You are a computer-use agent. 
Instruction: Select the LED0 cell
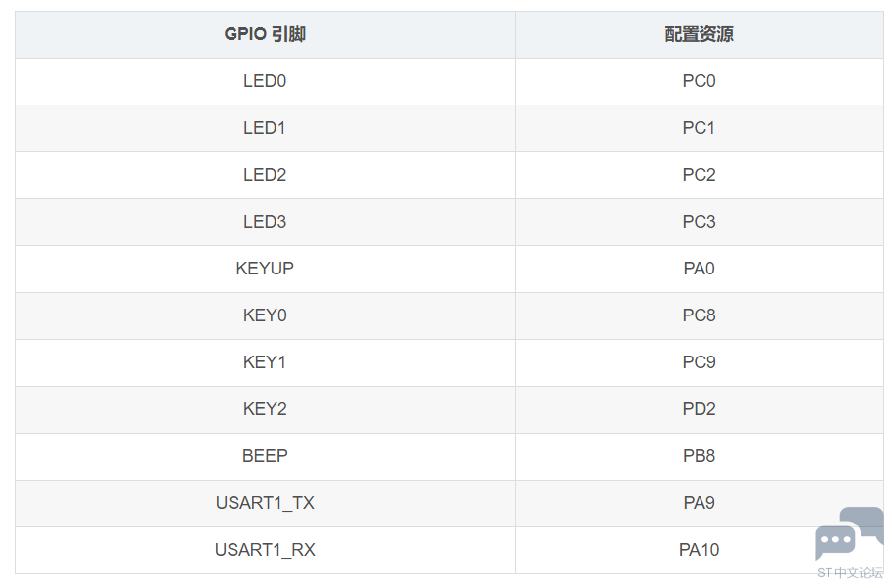coord(265,81)
